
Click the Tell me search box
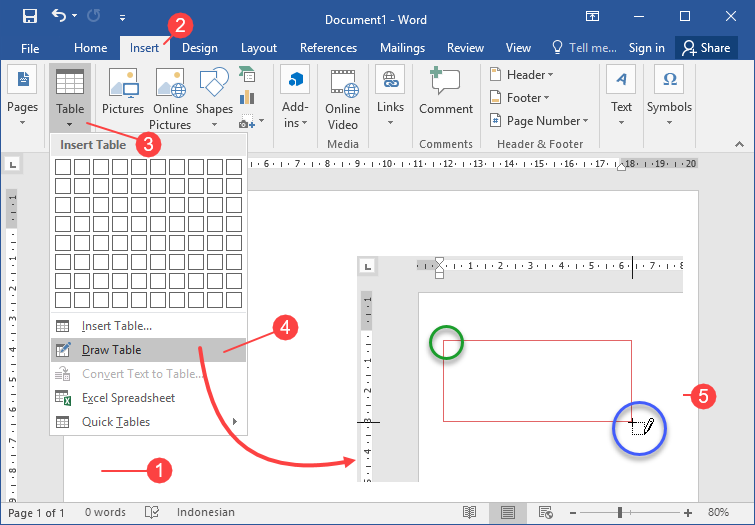click(584, 48)
